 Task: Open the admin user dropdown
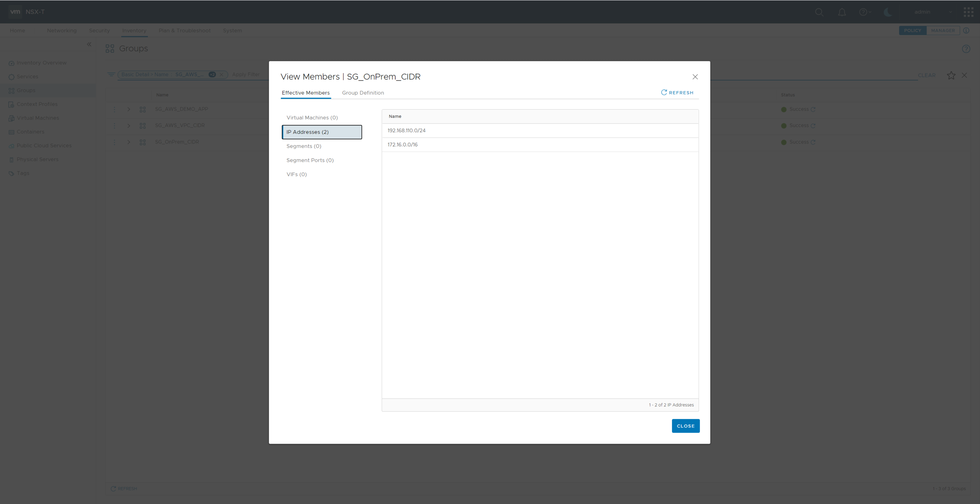pos(933,12)
